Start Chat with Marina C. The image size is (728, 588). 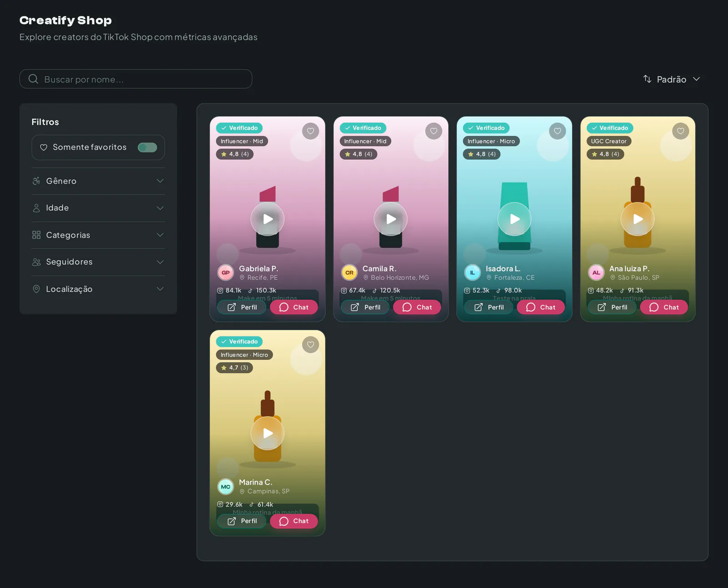pos(294,521)
